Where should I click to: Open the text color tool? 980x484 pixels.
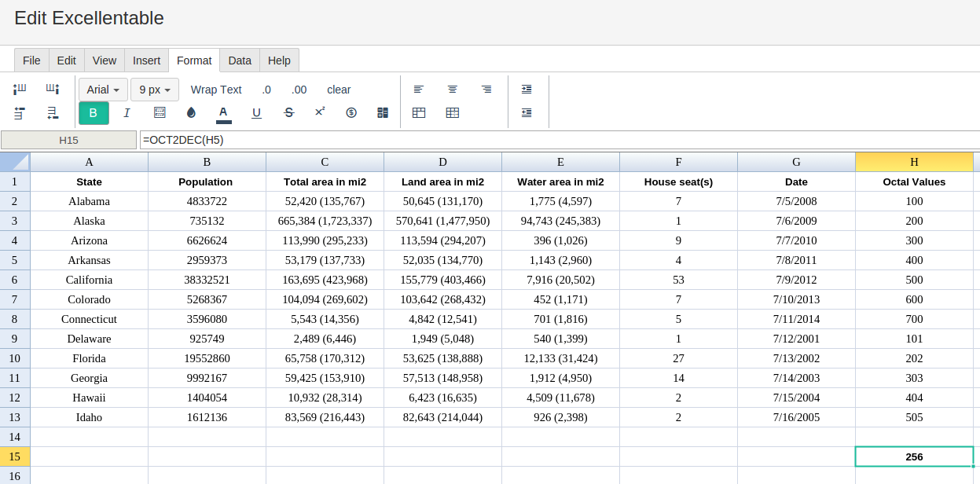tap(224, 113)
